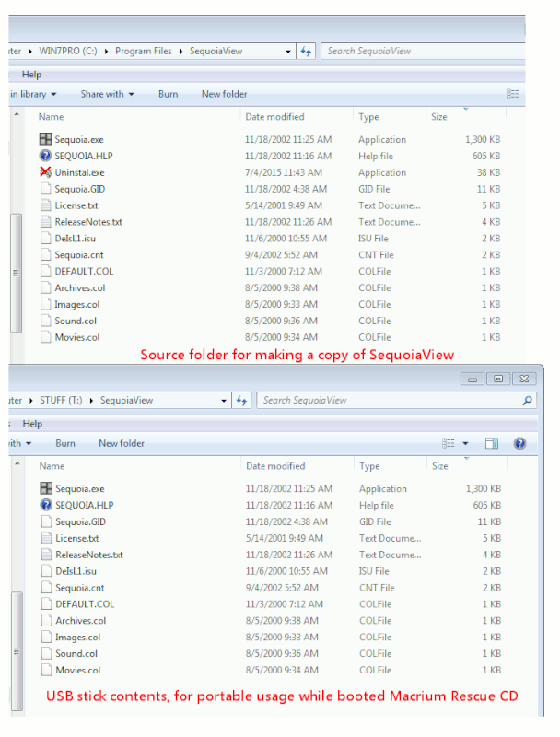Screen dimensions: 560x737
Task: Select Sound.col name in Program Files window
Action: pyautogui.click(x=76, y=321)
